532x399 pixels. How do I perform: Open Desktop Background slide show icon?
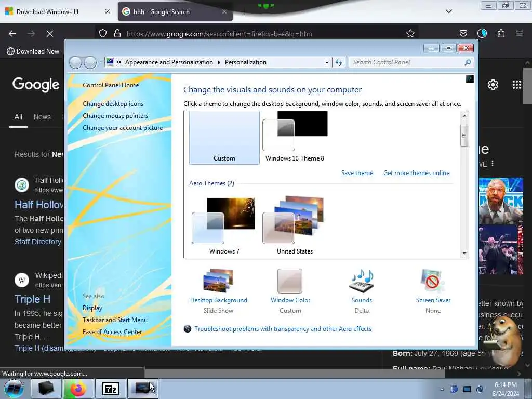tap(218, 281)
